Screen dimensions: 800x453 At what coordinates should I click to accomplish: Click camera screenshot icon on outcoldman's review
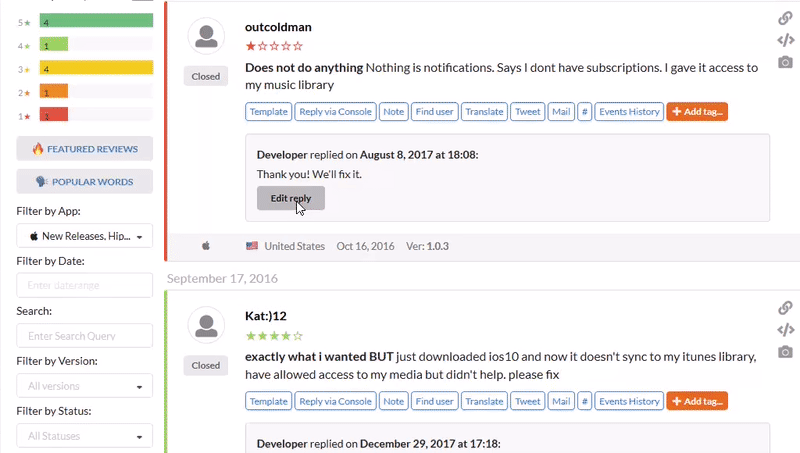786,62
